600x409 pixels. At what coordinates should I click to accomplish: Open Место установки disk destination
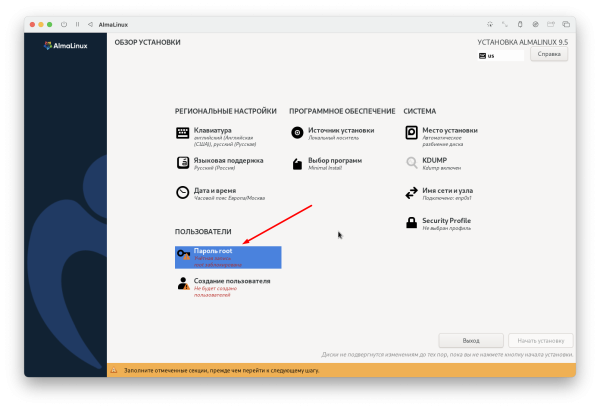[x=441, y=137]
